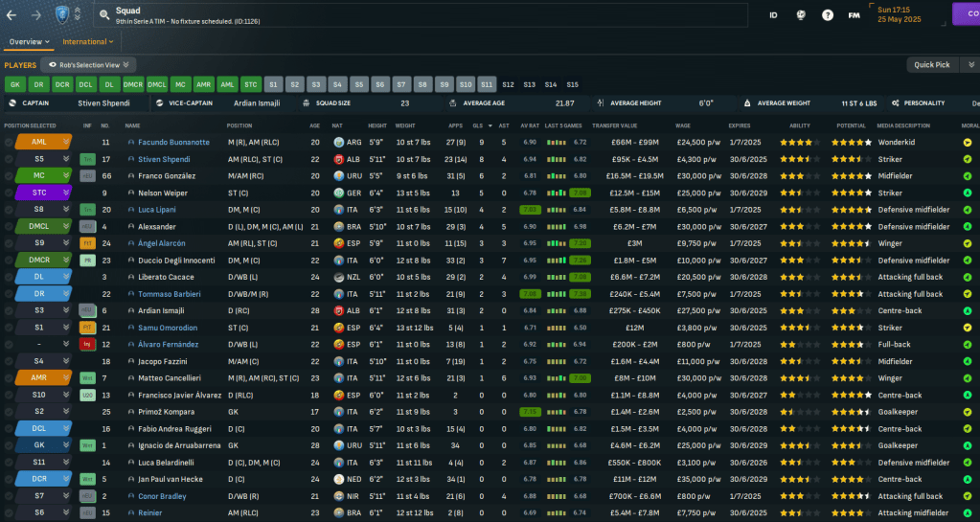The image size is (980, 522).
Task: Expand the AML position selector for Buonanotte
Action: click(66, 143)
